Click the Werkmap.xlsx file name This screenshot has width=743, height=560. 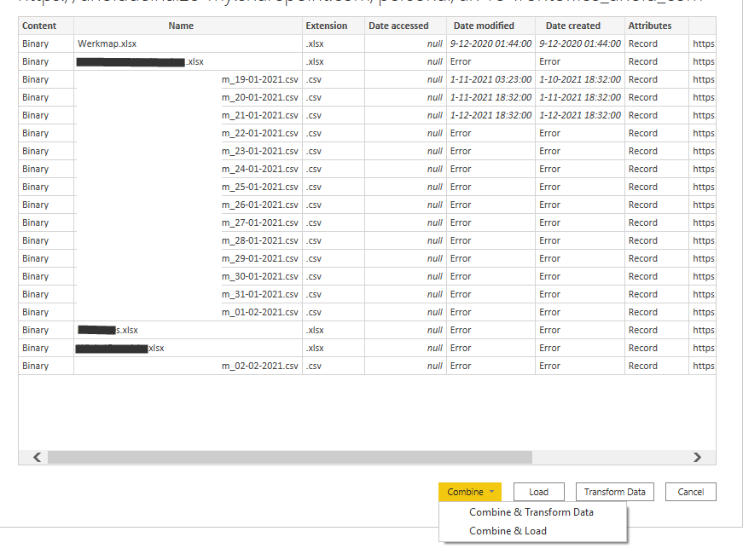(107, 43)
